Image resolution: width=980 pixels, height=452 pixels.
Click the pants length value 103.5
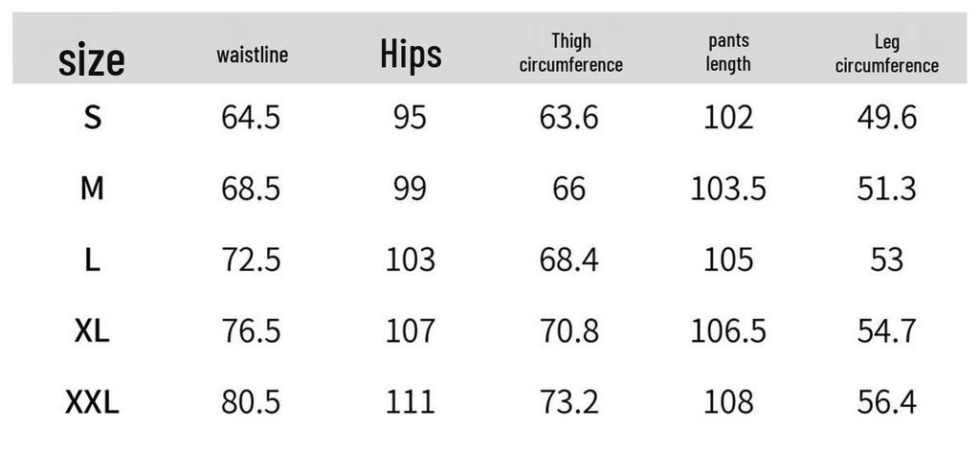coord(728,189)
